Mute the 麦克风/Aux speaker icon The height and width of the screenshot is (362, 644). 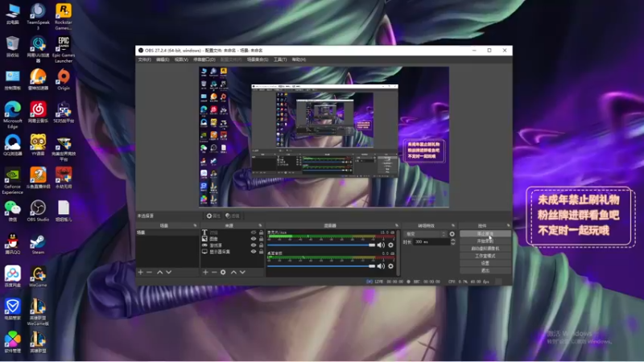[x=381, y=245]
